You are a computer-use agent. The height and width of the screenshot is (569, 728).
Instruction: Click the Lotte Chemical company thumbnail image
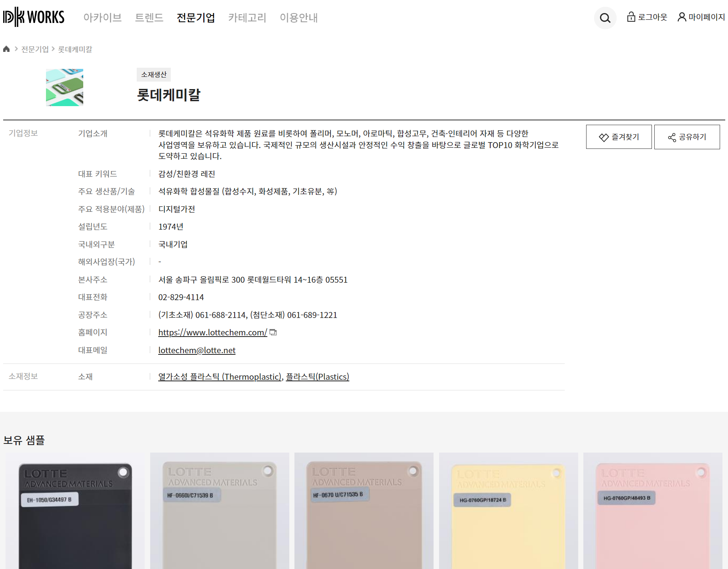[x=65, y=88]
